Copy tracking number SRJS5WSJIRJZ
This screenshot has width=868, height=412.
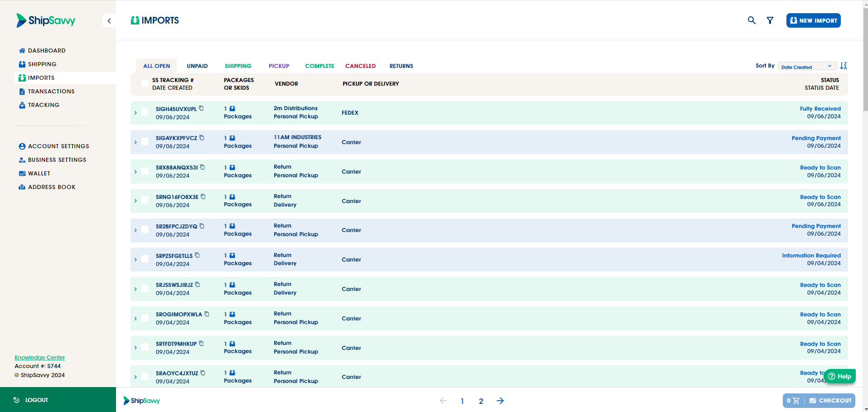click(x=197, y=285)
